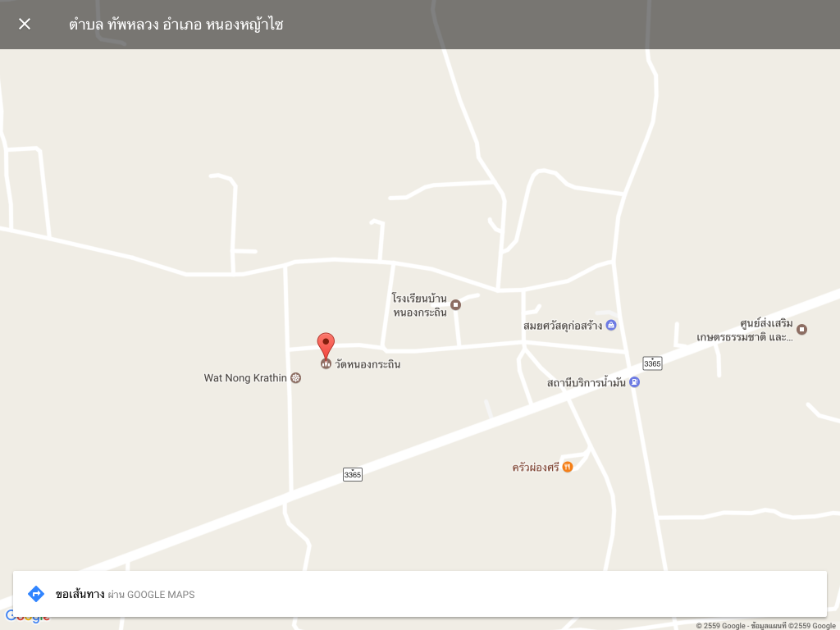Click the ครัวผ่องศรี restaurant name
Viewport: 840px width, 630px height.
[x=535, y=467]
